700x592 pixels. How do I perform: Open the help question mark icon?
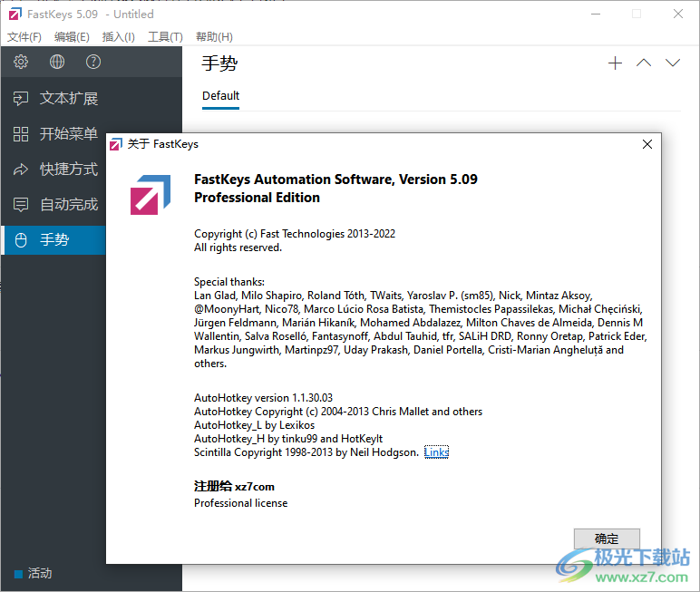(x=92, y=62)
